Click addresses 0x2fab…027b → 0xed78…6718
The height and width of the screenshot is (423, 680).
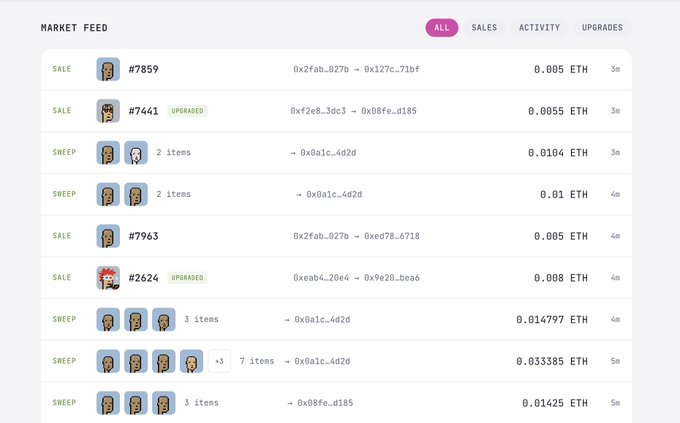pyautogui.click(x=356, y=236)
